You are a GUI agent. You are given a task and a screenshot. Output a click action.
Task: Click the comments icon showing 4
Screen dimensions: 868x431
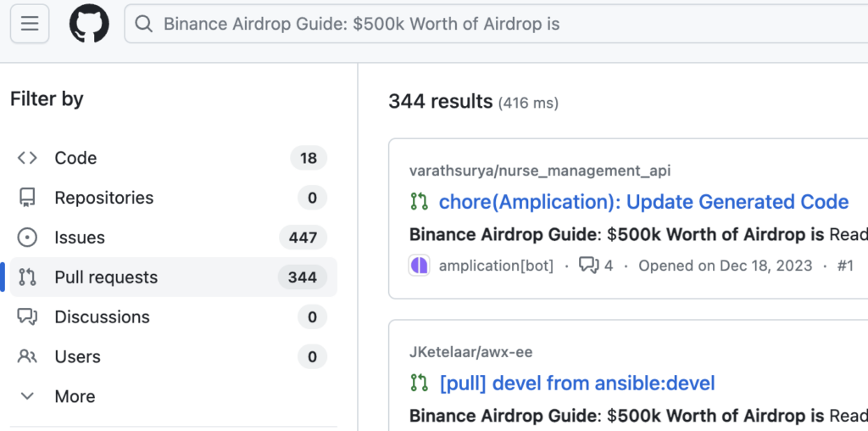pos(588,266)
